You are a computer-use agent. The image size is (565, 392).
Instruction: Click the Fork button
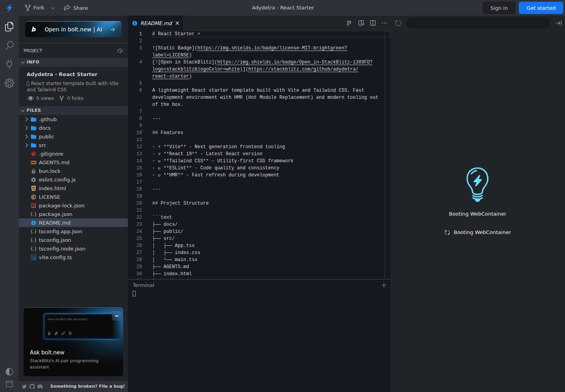(x=35, y=8)
